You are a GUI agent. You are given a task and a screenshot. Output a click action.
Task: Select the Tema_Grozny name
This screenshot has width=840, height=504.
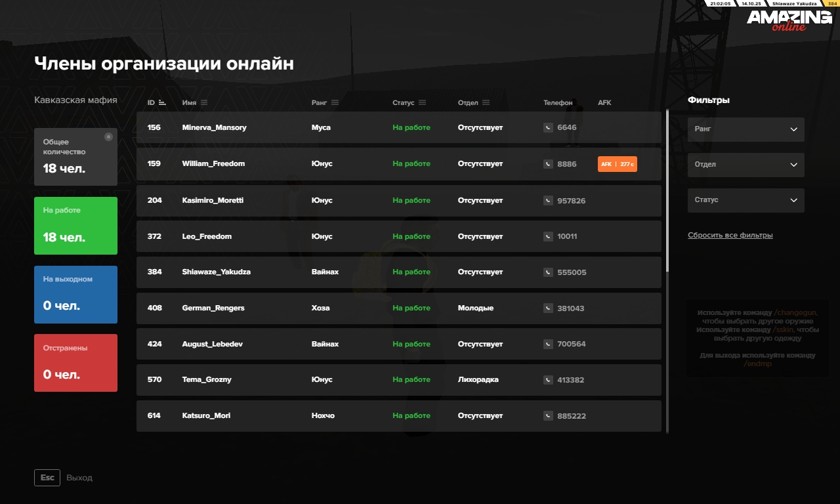tap(207, 379)
